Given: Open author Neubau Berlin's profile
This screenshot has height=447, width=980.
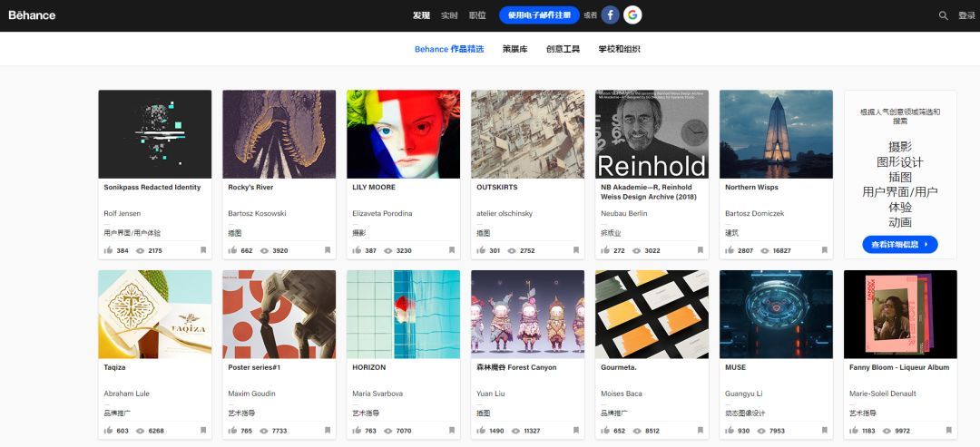Looking at the screenshot, I should point(623,213).
